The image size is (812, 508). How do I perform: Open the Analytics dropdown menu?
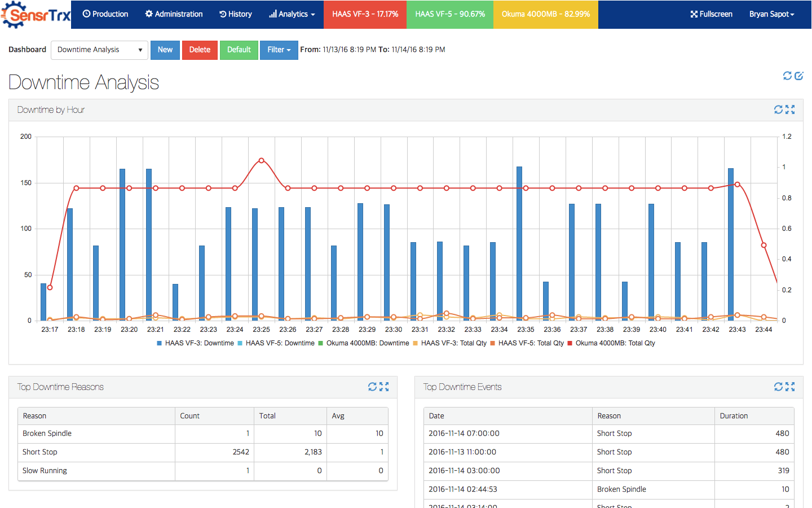(292, 14)
